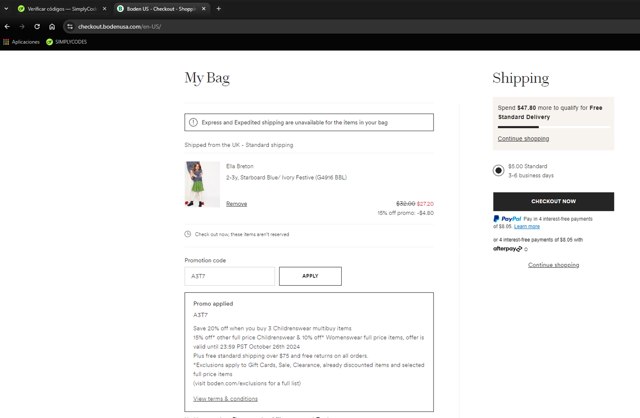Screen dimensions: 640x418
Task: Switch to the Verificar códigos SimplyCodes tab
Action: 61,9
